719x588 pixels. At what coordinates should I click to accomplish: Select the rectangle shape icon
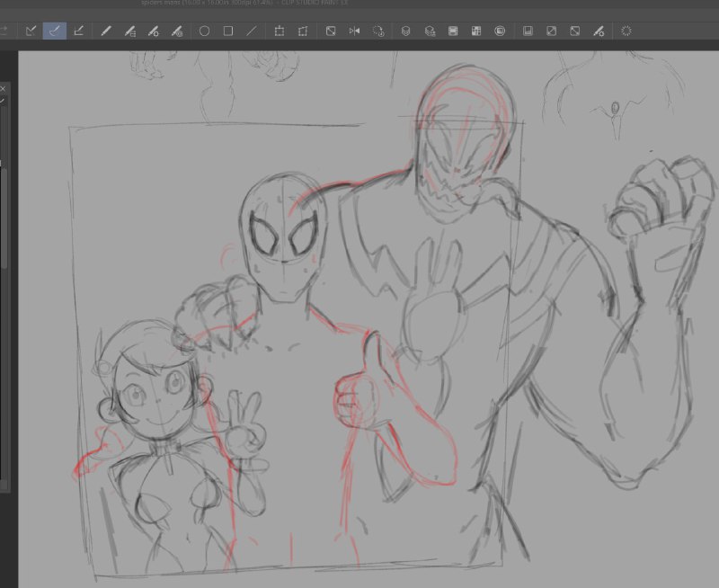click(x=228, y=31)
